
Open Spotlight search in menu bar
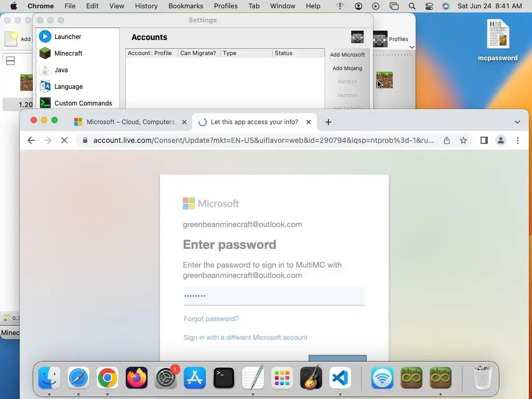411,6
